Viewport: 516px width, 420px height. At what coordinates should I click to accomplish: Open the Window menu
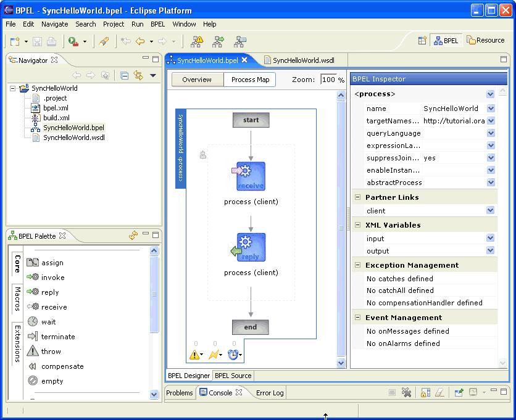[184, 24]
